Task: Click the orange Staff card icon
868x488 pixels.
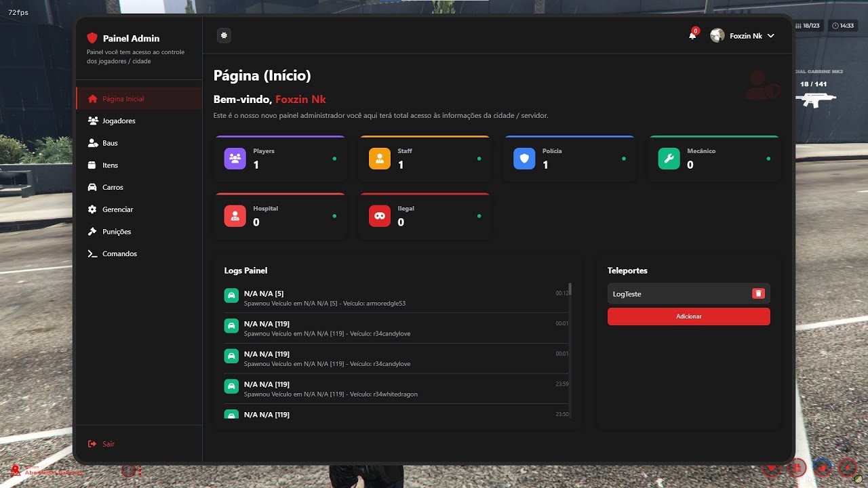Action: (x=380, y=159)
